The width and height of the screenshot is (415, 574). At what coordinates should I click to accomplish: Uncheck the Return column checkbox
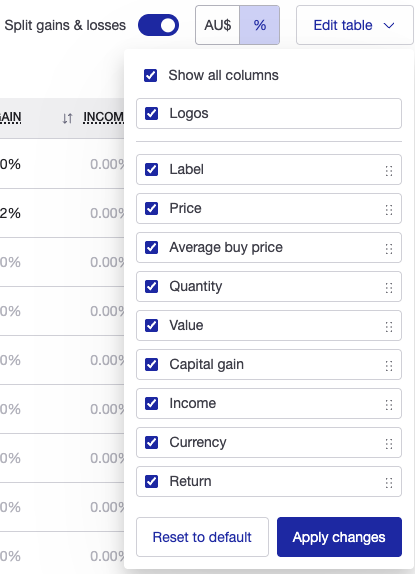pyautogui.click(x=152, y=481)
